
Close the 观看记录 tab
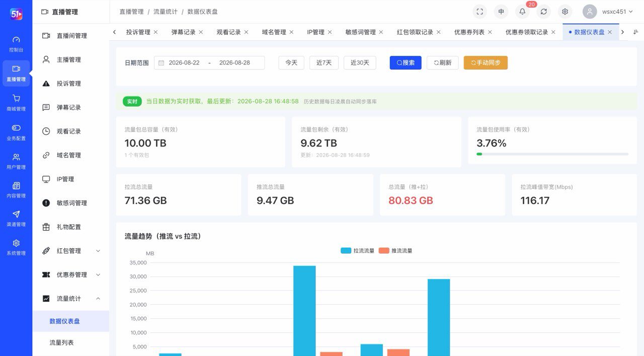point(246,32)
